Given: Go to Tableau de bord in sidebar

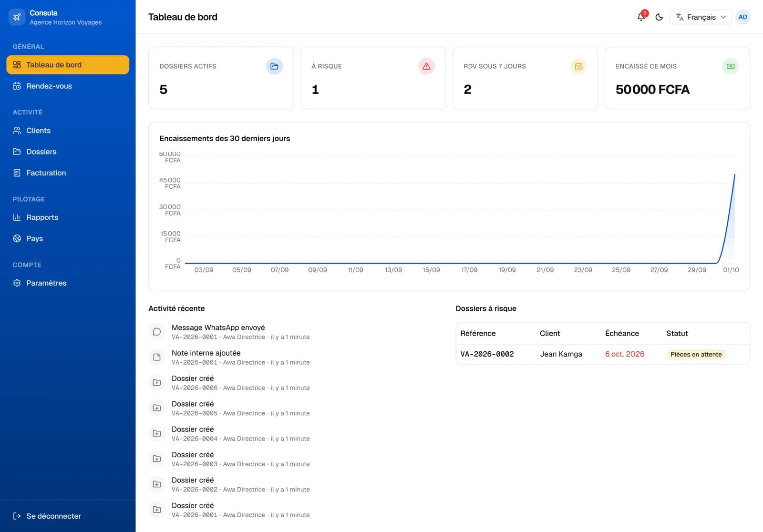Looking at the screenshot, I should point(68,65).
